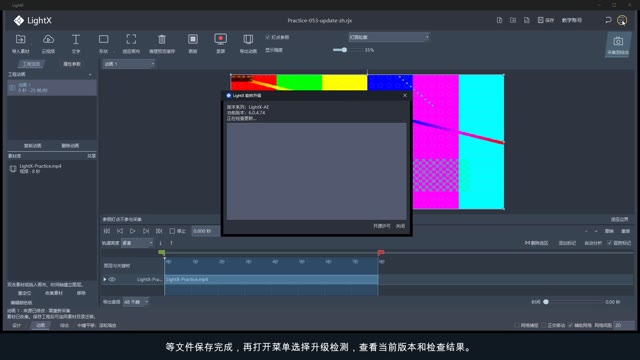Image resolution: width=640 pixels, height=360 pixels.
Task: Click the relocate button under material library
Action: 24,293
